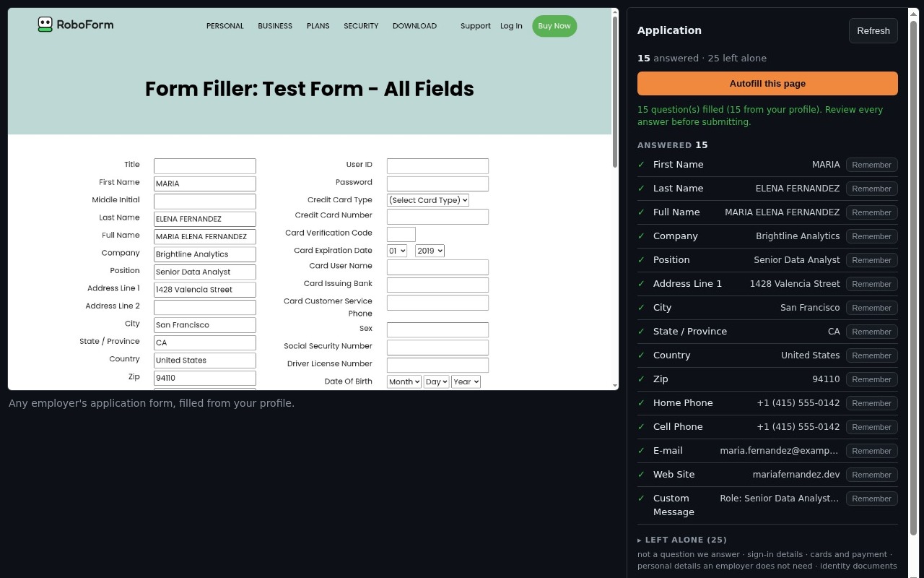Expand the LEFT ALONE section
Screen dimensions: 924x578
pos(682,540)
